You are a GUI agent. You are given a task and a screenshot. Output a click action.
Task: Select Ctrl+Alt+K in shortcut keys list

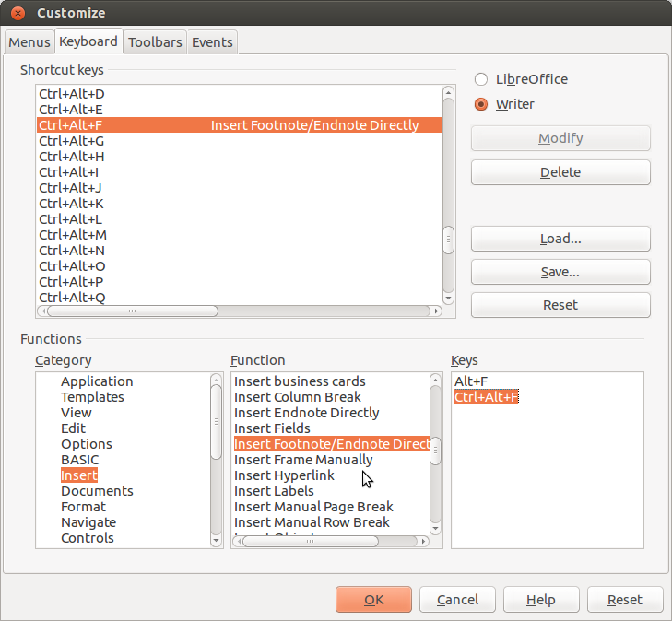point(240,204)
